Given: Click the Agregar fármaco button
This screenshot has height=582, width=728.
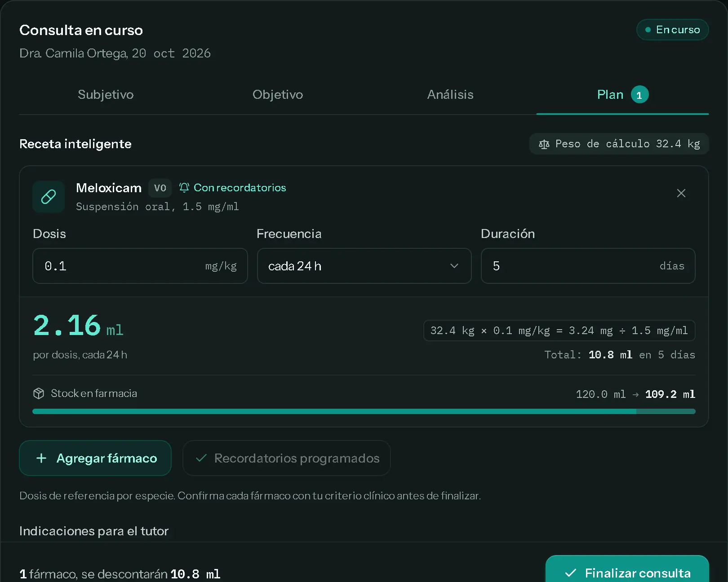Looking at the screenshot, I should pos(95,458).
